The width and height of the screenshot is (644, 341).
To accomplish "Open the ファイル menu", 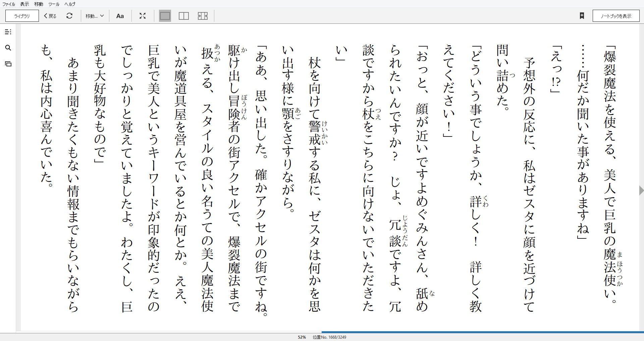I will [x=8, y=4].
